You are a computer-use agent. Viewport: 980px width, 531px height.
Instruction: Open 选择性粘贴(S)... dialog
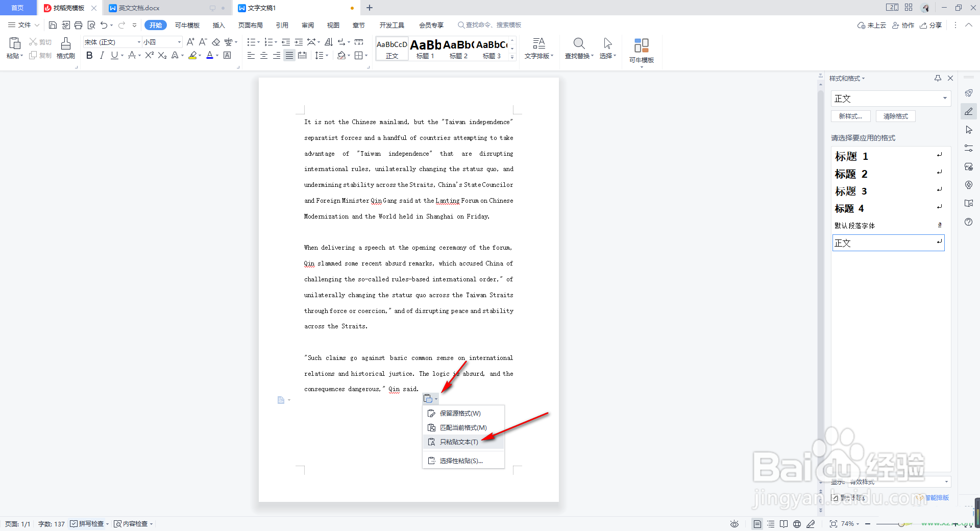[x=463, y=461]
